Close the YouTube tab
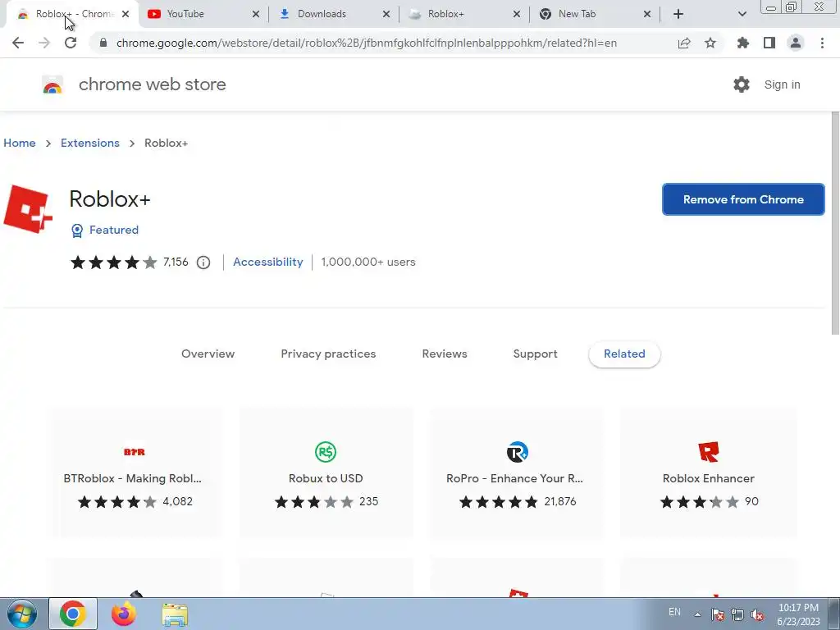Image resolution: width=840 pixels, height=630 pixels. 256,14
